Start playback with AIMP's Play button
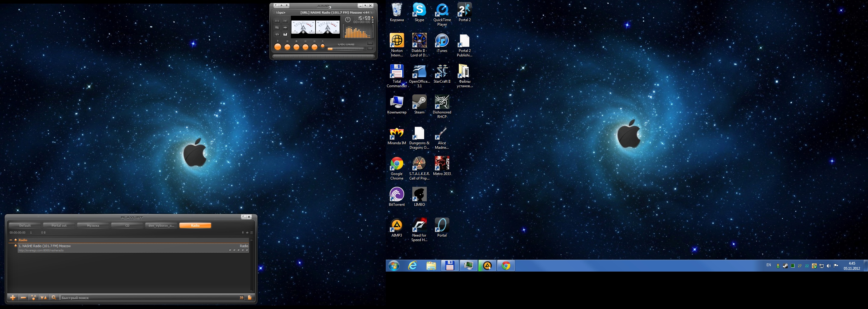Image resolution: width=868 pixels, height=309 pixels. (278, 47)
